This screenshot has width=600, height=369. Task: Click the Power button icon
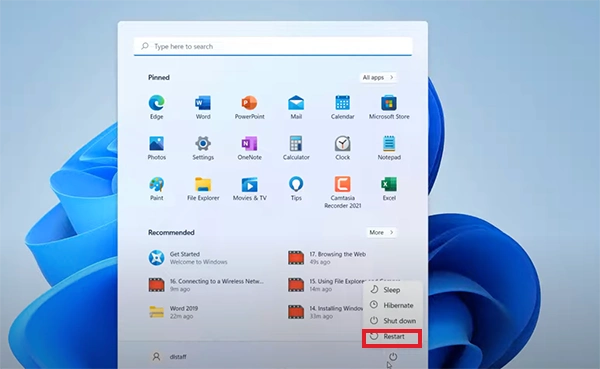(393, 357)
